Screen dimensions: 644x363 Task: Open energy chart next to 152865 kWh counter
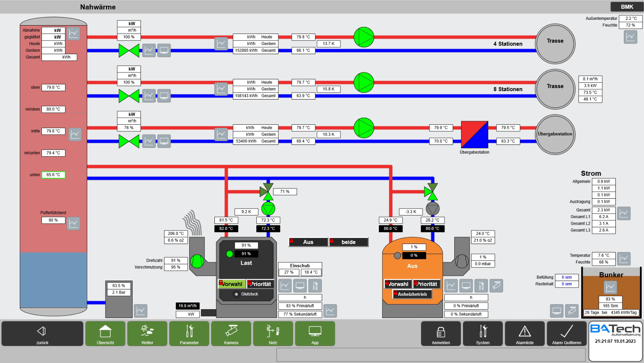tap(221, 43)
